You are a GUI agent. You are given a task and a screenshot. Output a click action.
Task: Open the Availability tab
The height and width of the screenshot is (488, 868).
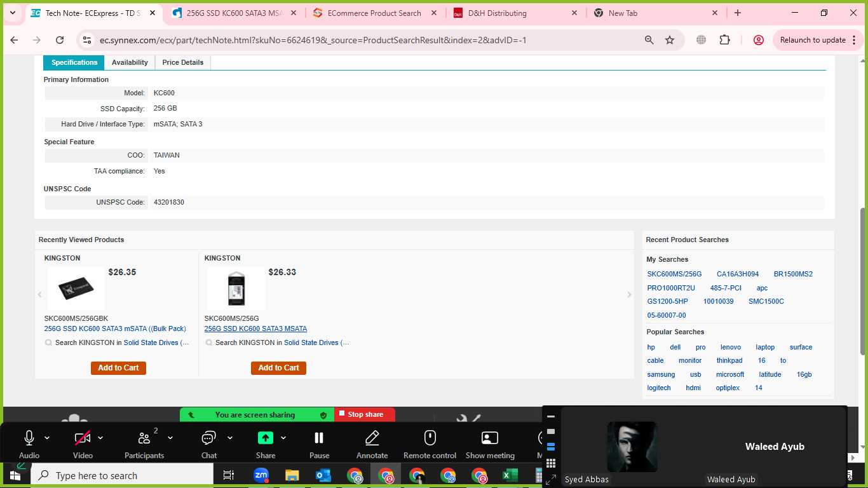click(x=130, y=62)
